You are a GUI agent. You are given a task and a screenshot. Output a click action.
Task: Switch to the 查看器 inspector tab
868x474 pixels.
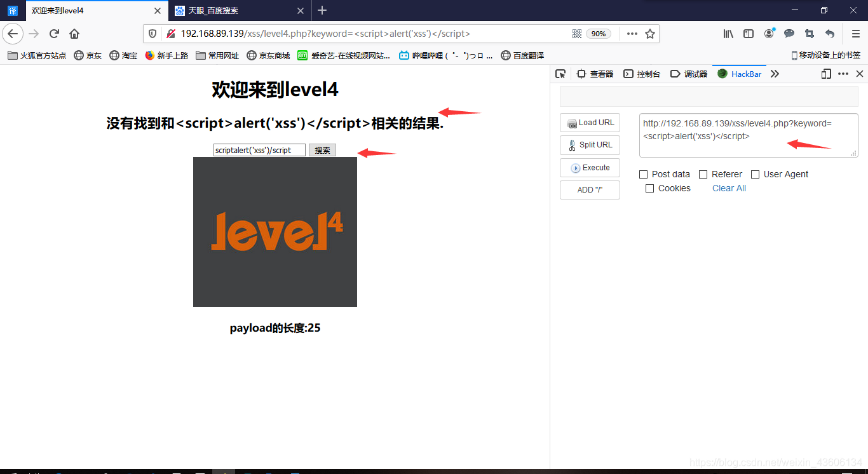pyautogui.click(x=595, y=74)
